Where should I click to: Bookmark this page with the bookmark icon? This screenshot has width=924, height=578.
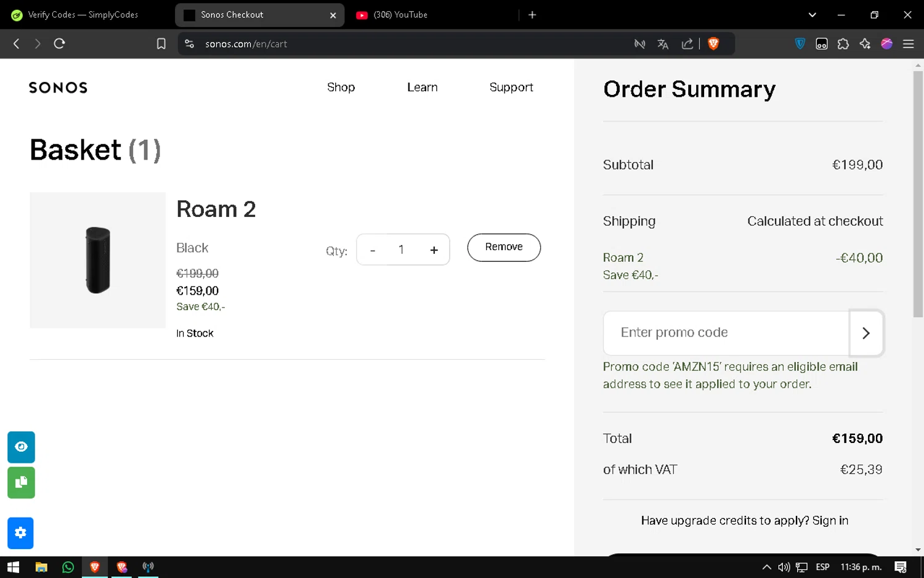click(x=161, y=44)
